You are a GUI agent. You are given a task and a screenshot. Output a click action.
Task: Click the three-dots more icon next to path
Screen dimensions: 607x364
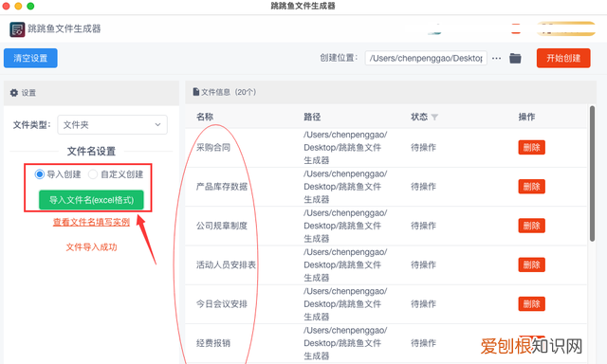[496, 59]
